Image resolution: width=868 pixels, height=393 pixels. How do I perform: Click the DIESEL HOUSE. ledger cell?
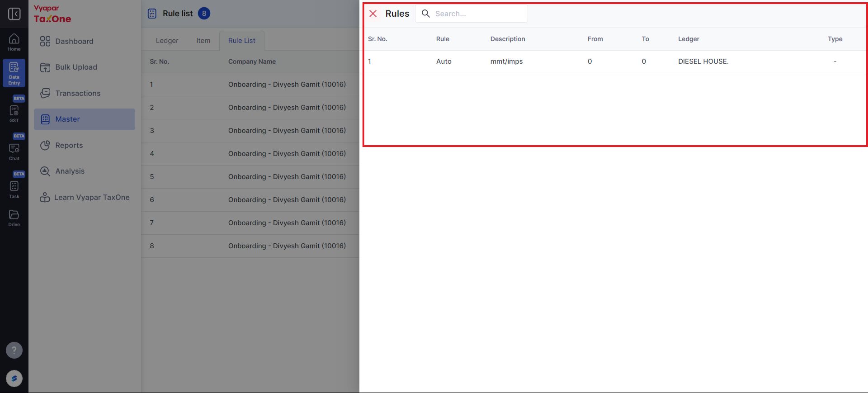703,62
